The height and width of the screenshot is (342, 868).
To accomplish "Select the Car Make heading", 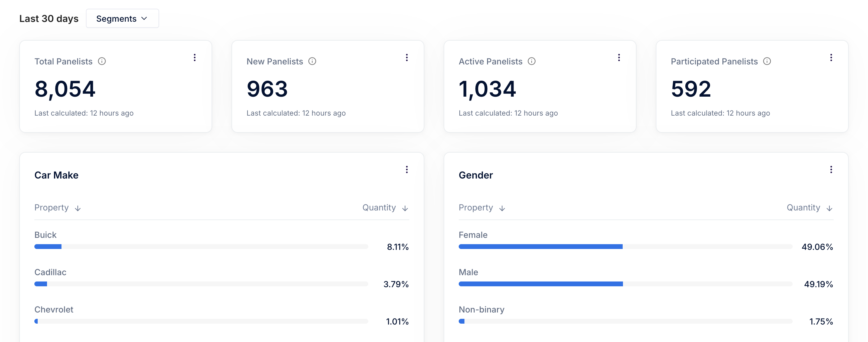I will (x=56, y=175).
